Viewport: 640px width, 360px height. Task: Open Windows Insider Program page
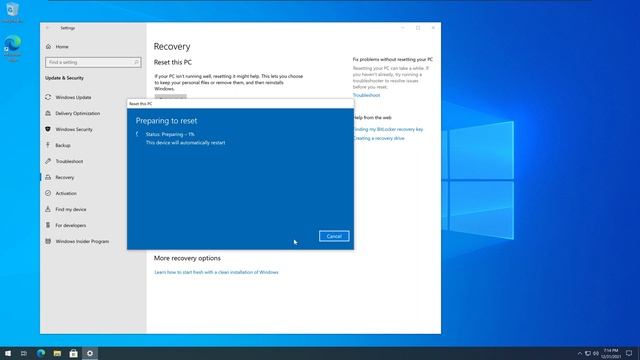pyautogui.click(x=82, y=242)
